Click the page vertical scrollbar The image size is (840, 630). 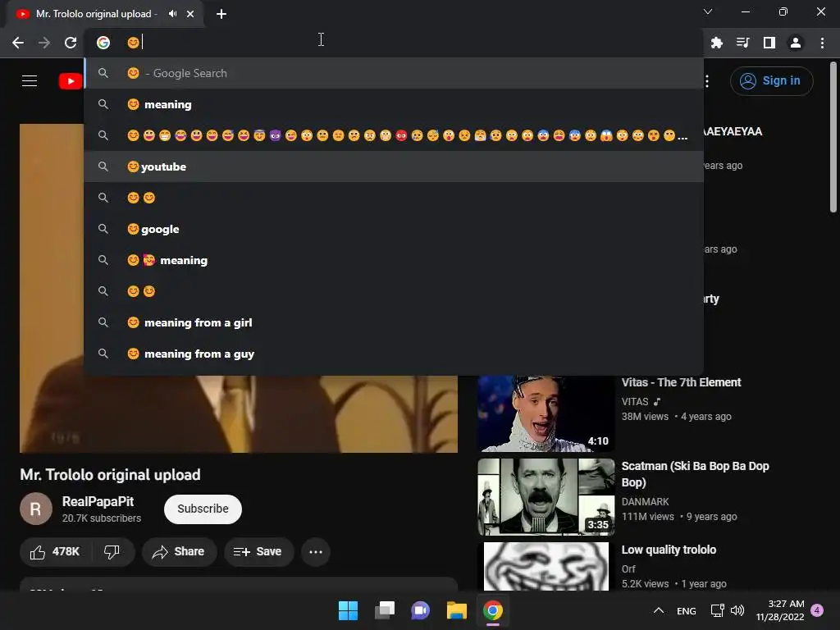pyautogui.click(x=833, y=138)
